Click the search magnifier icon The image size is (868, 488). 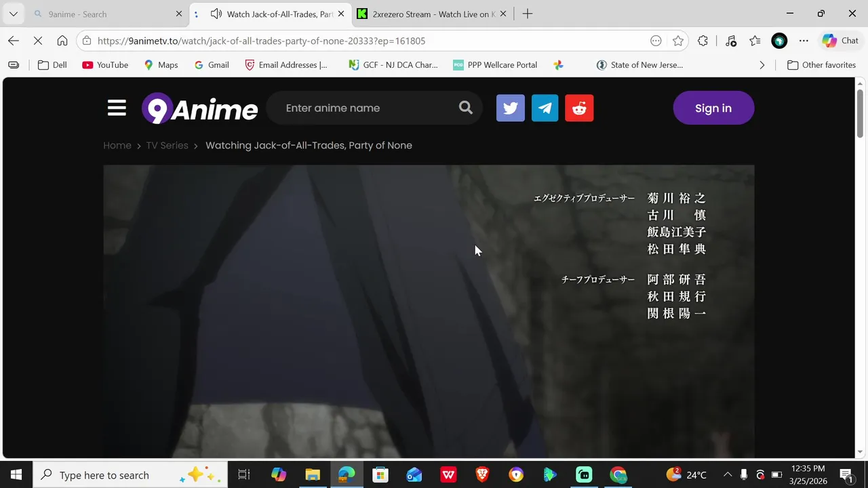pyautogui.click(x=465, y=108)
